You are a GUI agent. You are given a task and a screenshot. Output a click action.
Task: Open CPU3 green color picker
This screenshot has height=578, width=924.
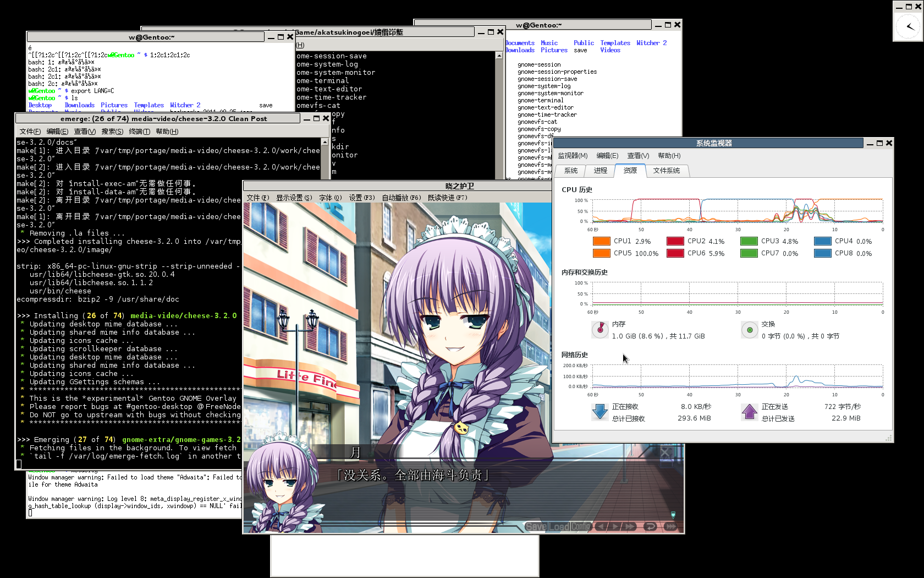tap(749, 241)
